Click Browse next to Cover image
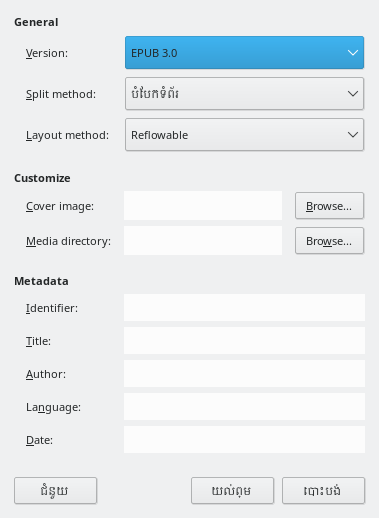This screenshot has width=379, height=518. point(329,206)
